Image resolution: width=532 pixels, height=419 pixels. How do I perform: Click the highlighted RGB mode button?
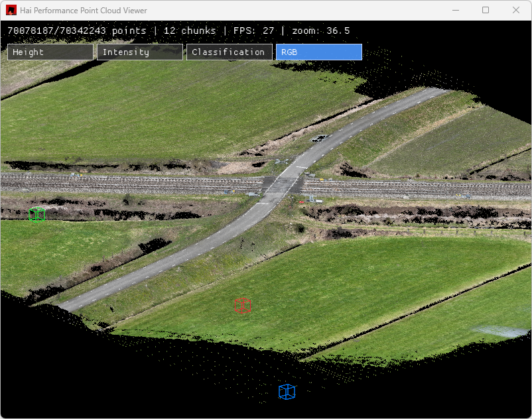pyautogui.click(x=318, y=52)
